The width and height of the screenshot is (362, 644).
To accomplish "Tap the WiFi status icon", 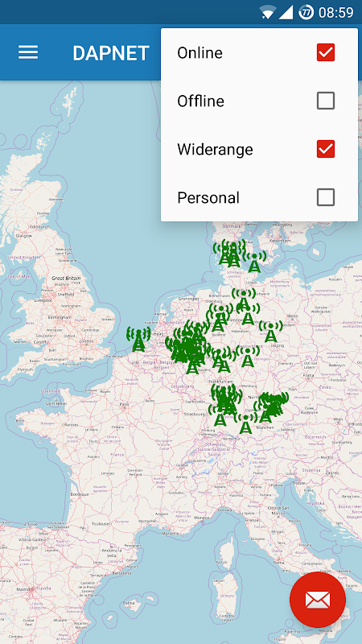I will (x=267, y=13).
